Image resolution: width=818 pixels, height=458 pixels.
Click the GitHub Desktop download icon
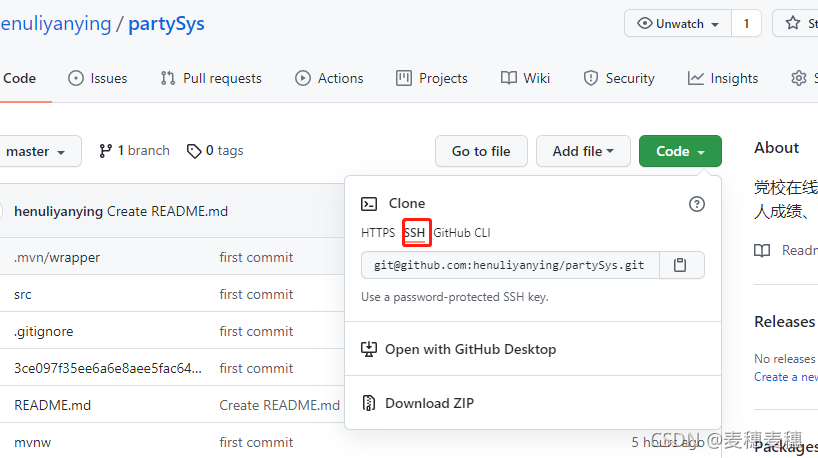369,349
